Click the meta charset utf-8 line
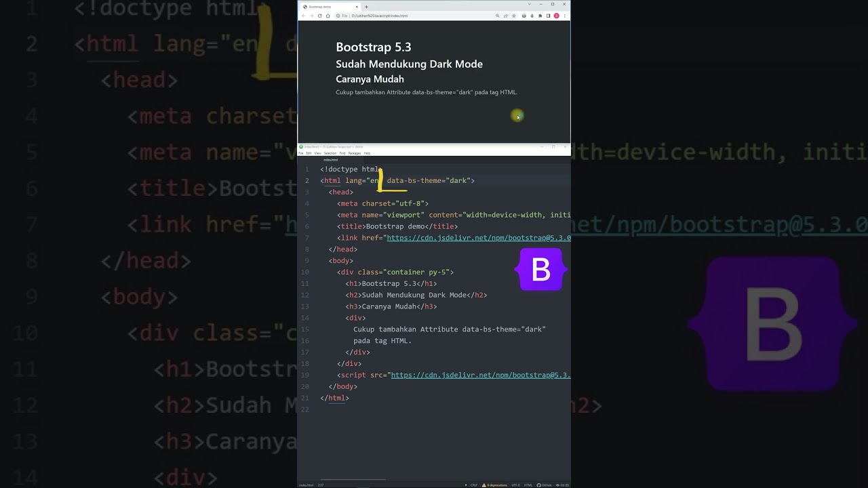This screenshot has width=868, height=488. coord(383,203)
